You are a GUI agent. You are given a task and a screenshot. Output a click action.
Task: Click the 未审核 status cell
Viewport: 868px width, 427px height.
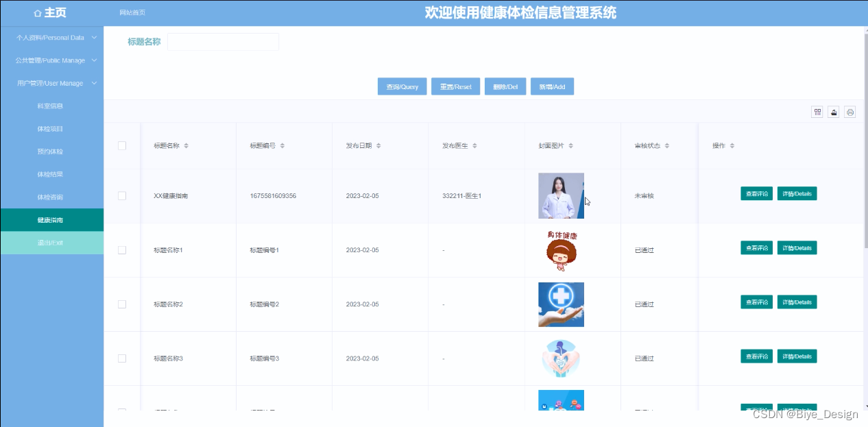pos(644,196)
